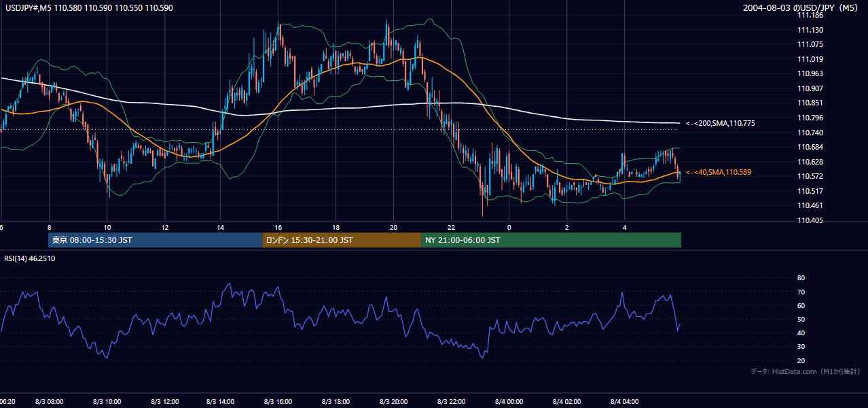Click the hour label 22 under the chart

tap(451, 227)
